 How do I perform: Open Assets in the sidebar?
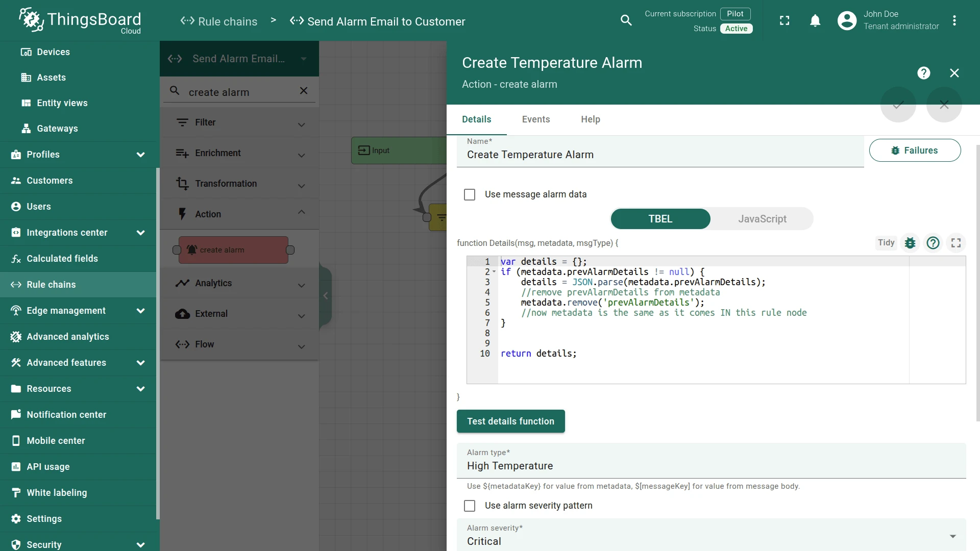click(78, 78)
